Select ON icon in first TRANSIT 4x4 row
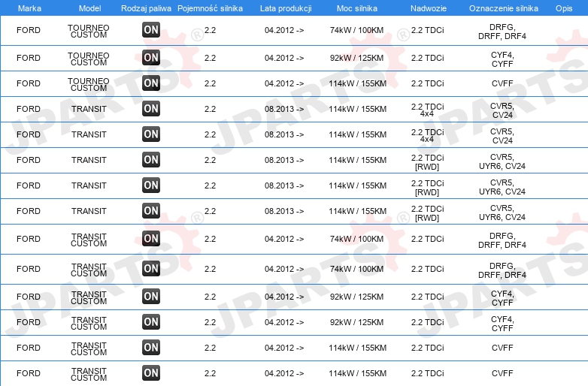The image size is (588, 386). pos(151,109)
